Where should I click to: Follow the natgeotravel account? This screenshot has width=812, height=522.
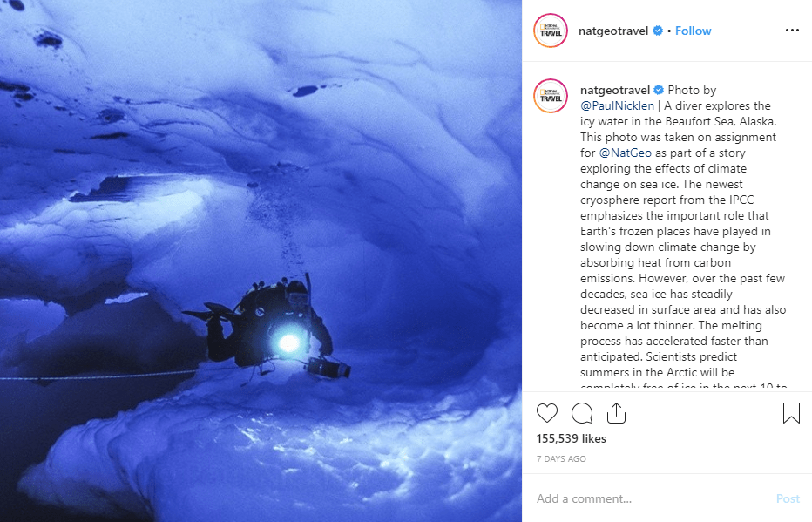(x=693, y=31)
